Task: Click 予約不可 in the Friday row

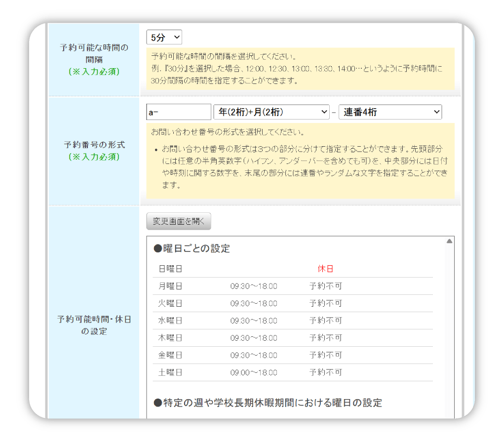Action: pos(326,355)
